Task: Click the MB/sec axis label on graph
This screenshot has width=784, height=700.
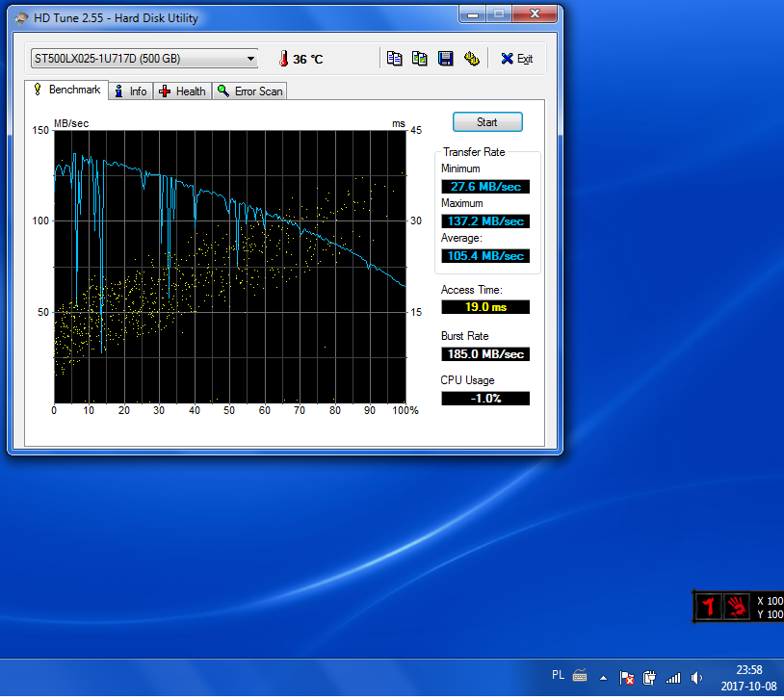Action: [71, 123]
